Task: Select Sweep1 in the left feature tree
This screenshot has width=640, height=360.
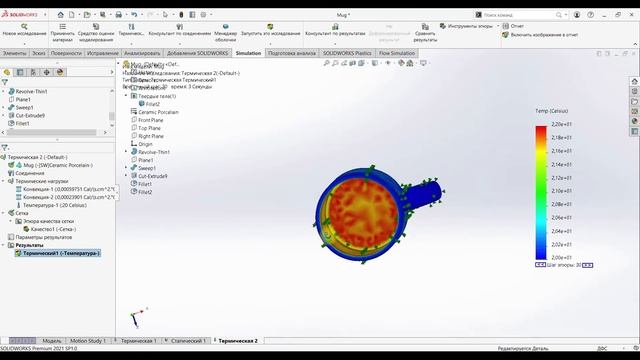Action: [24, 107]
